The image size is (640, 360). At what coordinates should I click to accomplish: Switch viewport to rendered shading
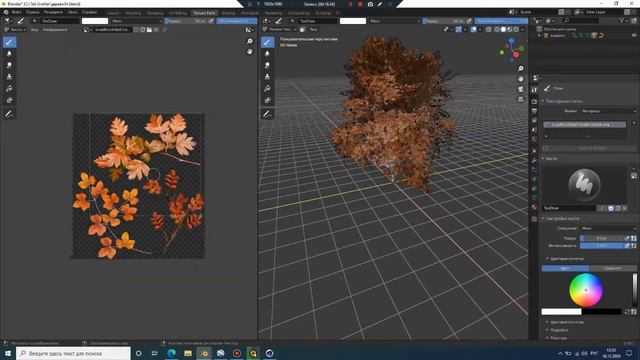coord(516,29)
